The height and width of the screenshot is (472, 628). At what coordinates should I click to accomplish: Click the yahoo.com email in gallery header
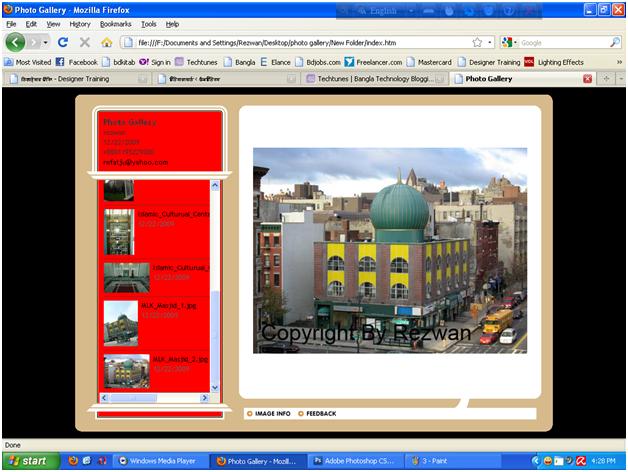click(136, 162)
